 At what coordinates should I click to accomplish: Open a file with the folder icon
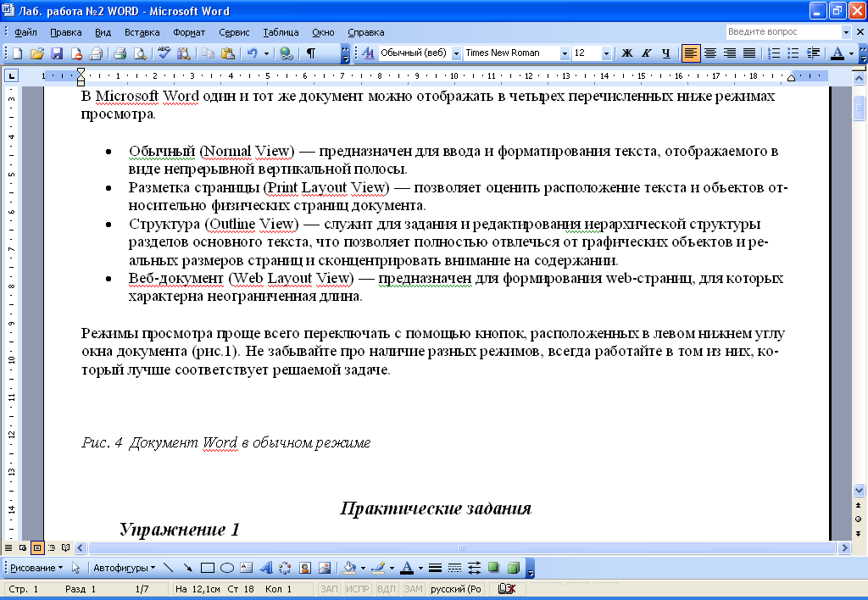36,53
